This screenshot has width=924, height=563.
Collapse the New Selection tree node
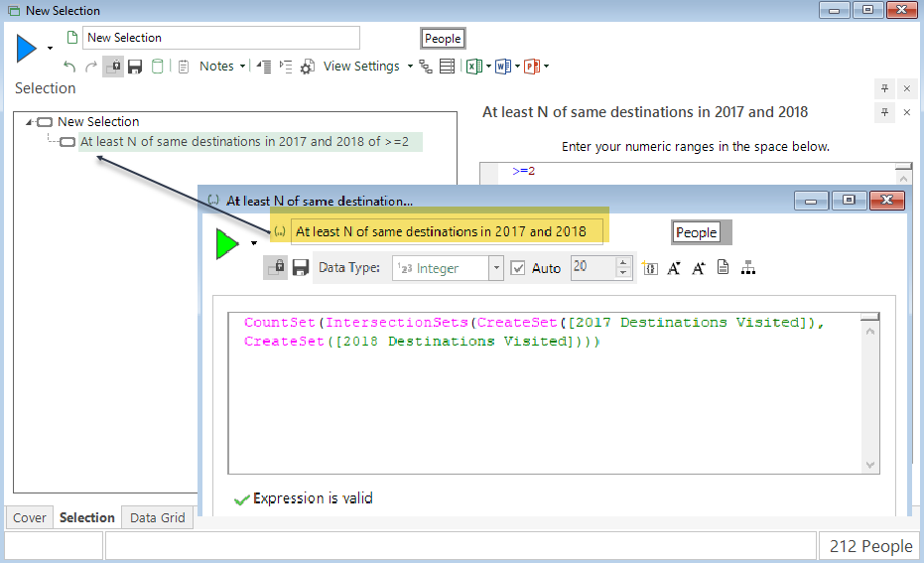pos(29,122)
